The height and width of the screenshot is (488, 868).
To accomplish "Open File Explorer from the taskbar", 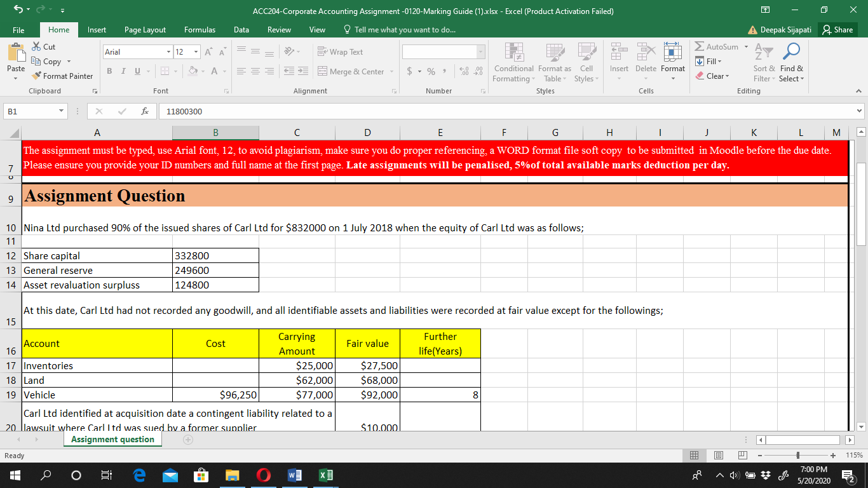I will pos(233,475).
